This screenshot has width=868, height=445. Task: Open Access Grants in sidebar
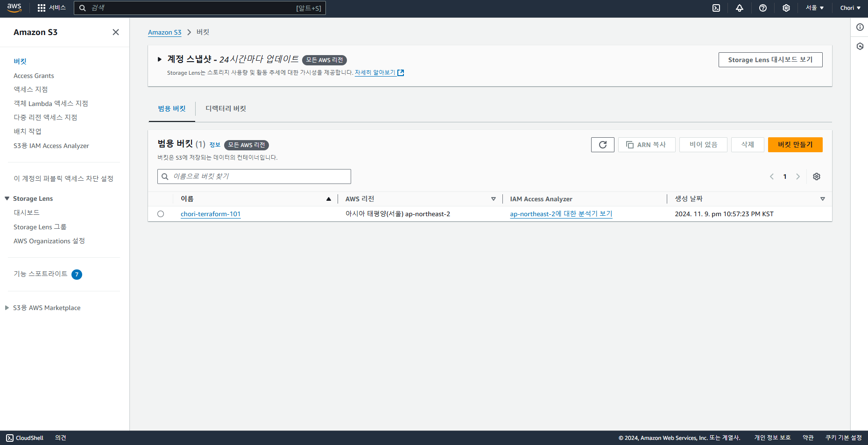34,76
